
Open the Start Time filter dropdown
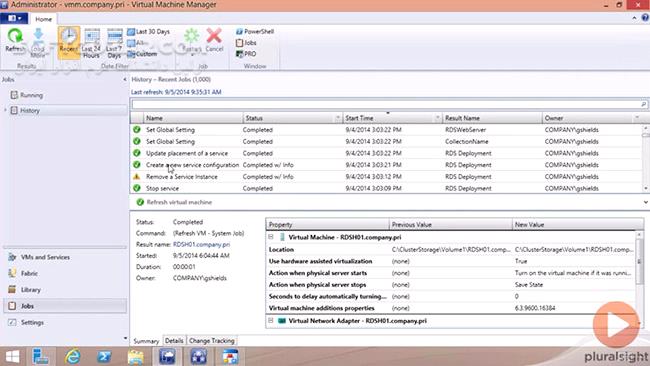437,118
